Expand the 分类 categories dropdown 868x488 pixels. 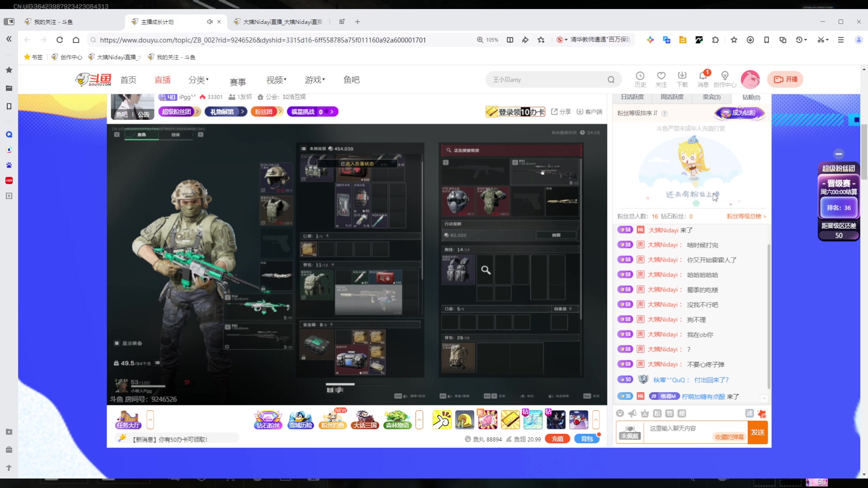pyautogui.click(x=198, y=80)
